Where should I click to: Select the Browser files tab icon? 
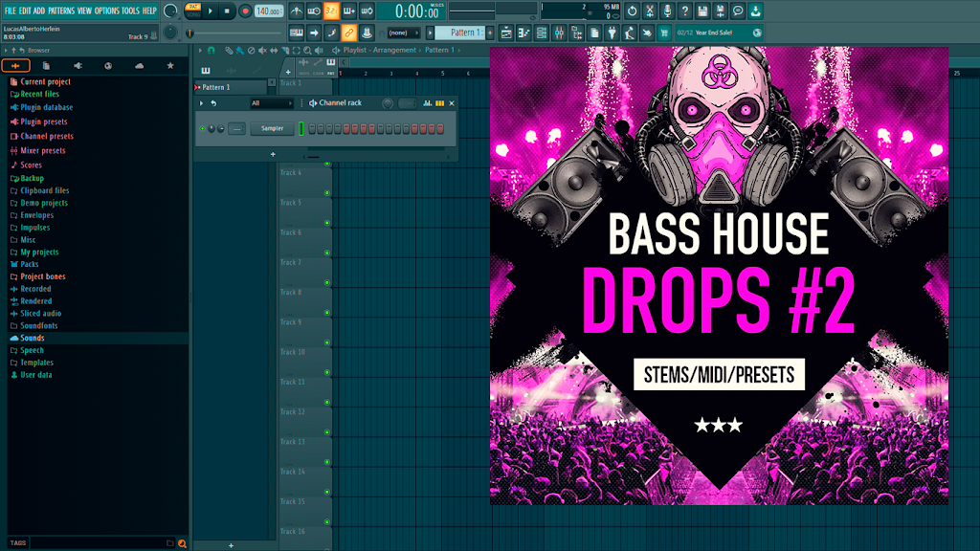46,66
